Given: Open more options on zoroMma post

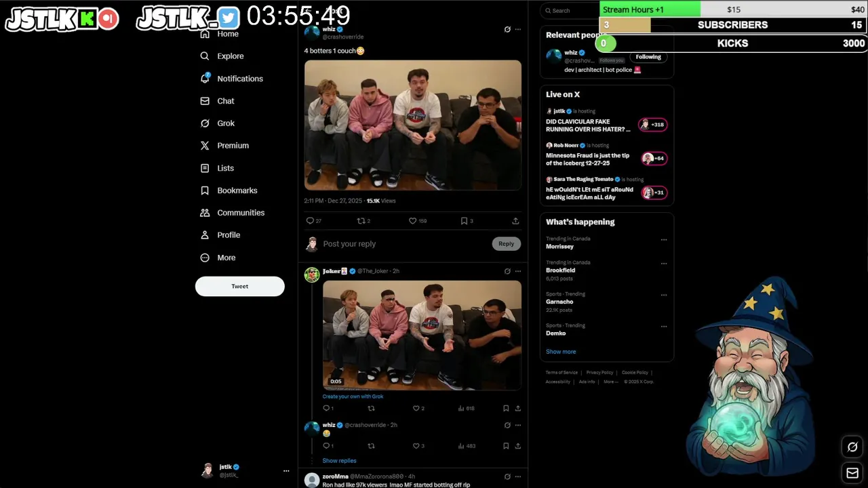Looking at the screenshot, I should coord(518,476).
